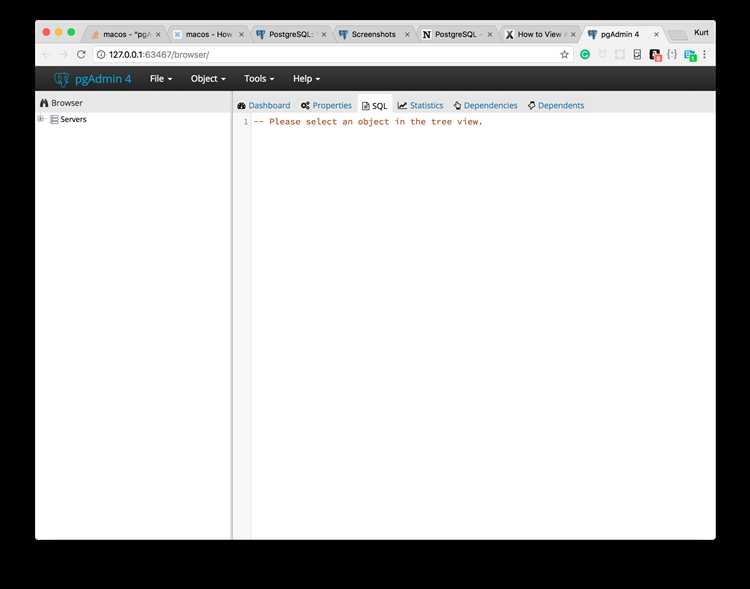Open the Dependents tab
This screenshot has width=750, height=589.
pyautogui.click(x=556, y=105)
